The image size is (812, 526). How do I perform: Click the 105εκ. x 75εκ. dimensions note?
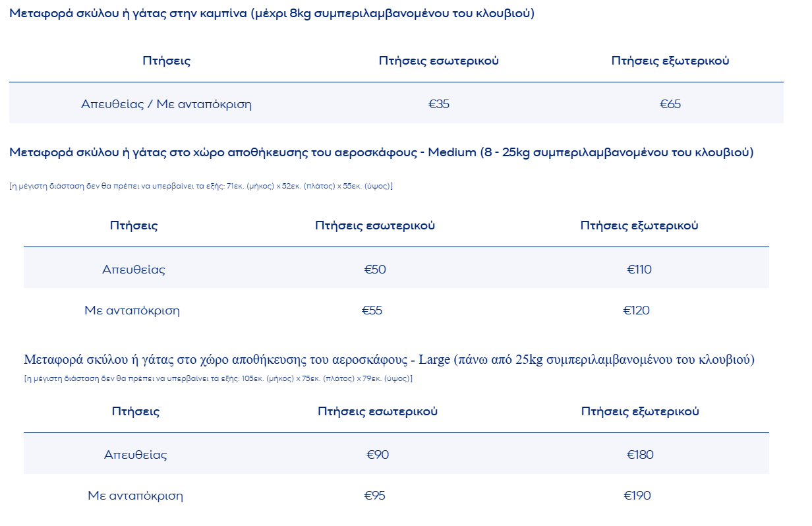point(218,378)
